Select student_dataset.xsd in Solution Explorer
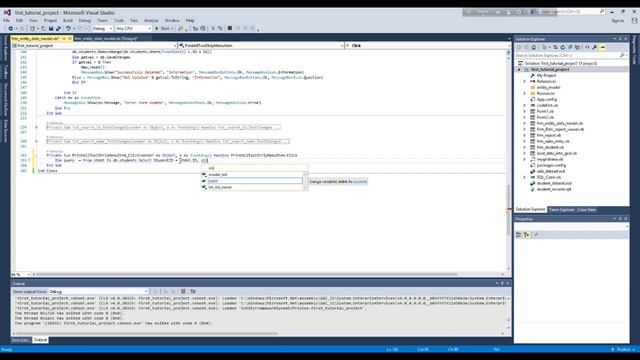The image size is (640, 360). (554, 183)
